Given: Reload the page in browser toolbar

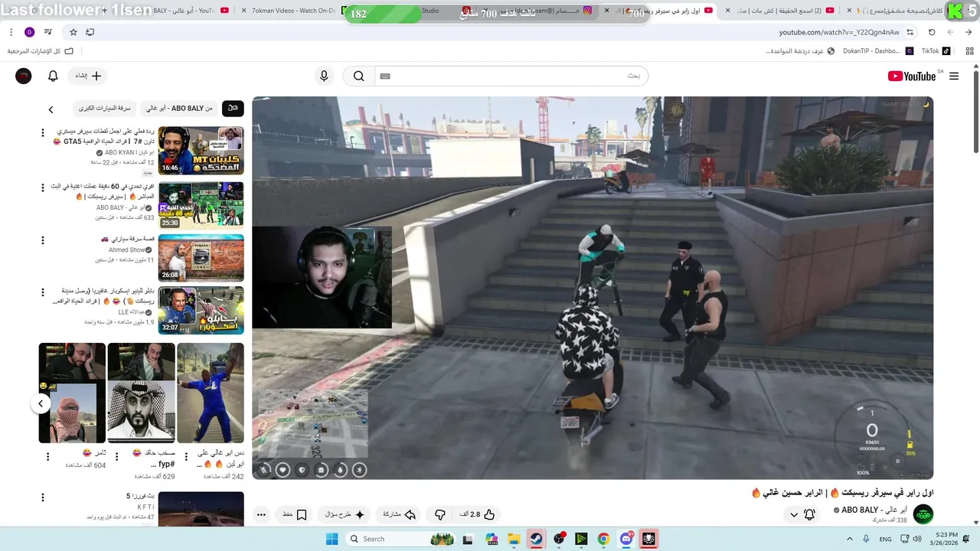Looking at the screenshot, I should coord(932,32).
